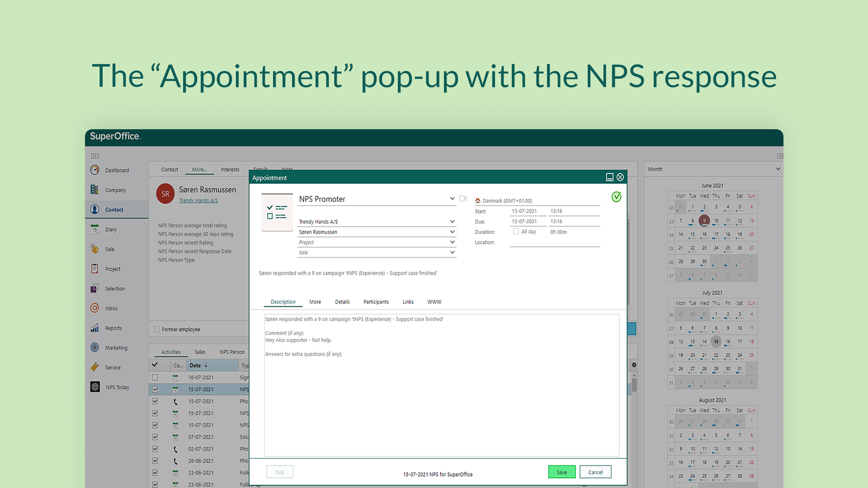Open the Interests tab on contact card
This screenshot has height=488, width=868.
230,170
